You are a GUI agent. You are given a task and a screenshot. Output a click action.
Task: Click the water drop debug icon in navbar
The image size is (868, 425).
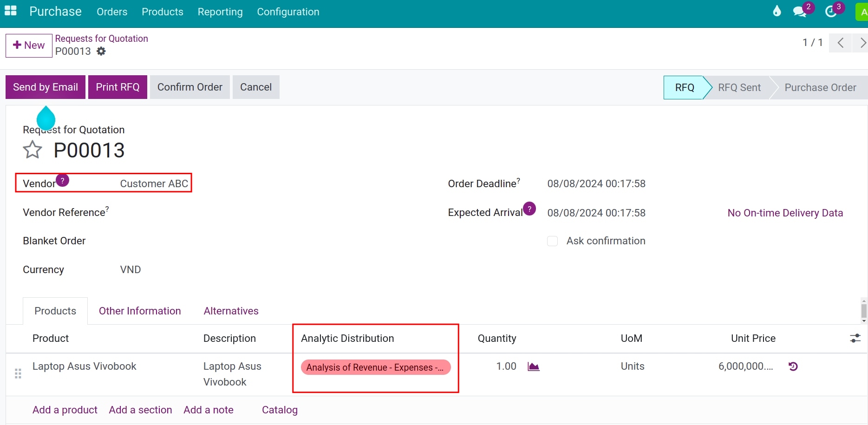pos(777,11)
